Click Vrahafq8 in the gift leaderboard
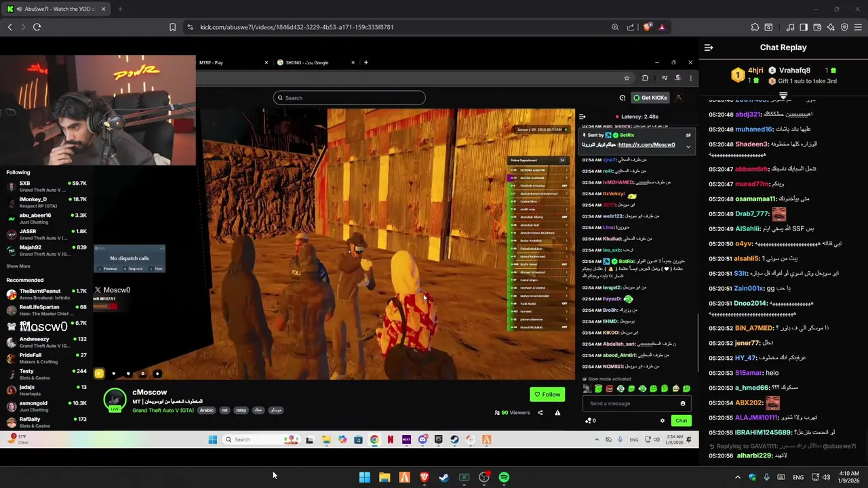 795,70
